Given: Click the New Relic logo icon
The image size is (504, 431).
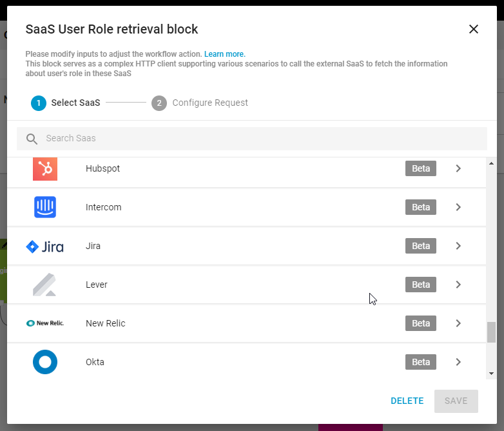Looking at the screenshot, I should click(x=44, y=323).
